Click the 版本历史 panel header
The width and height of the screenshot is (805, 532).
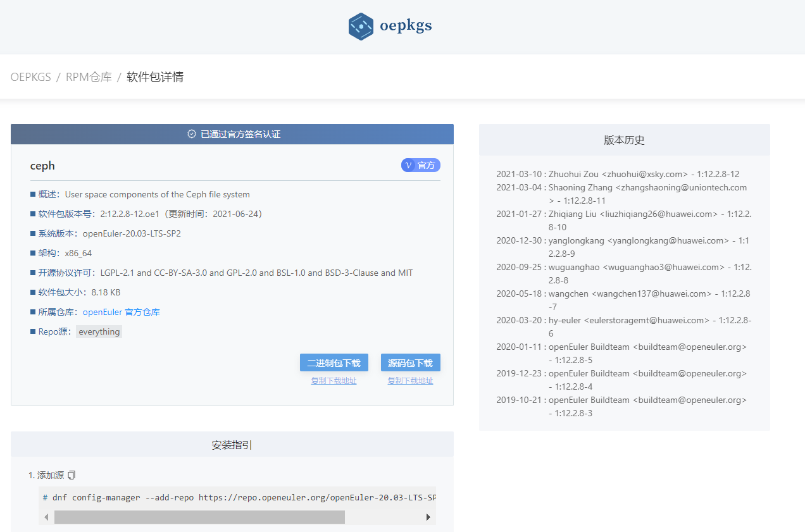pyautogui.click(x=624, y=140)
